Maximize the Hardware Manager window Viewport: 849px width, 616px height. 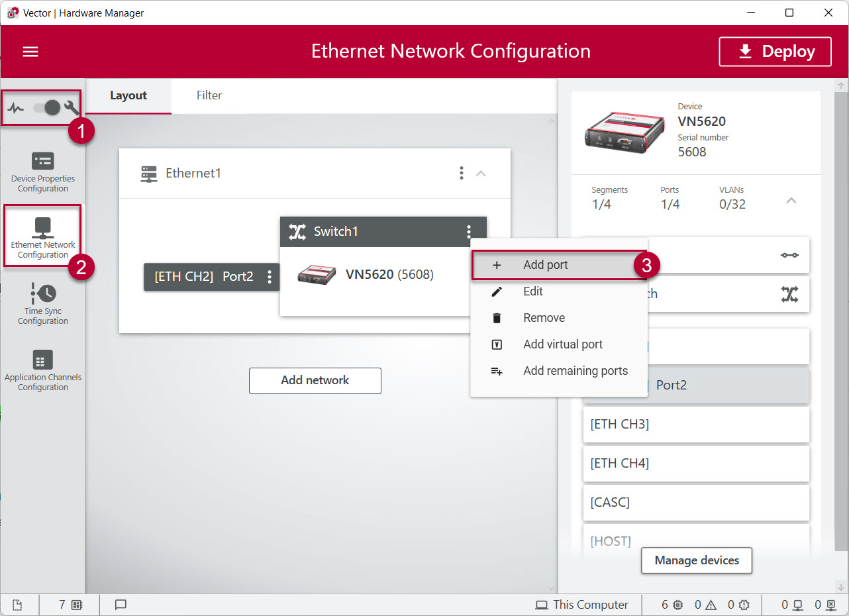789,13
